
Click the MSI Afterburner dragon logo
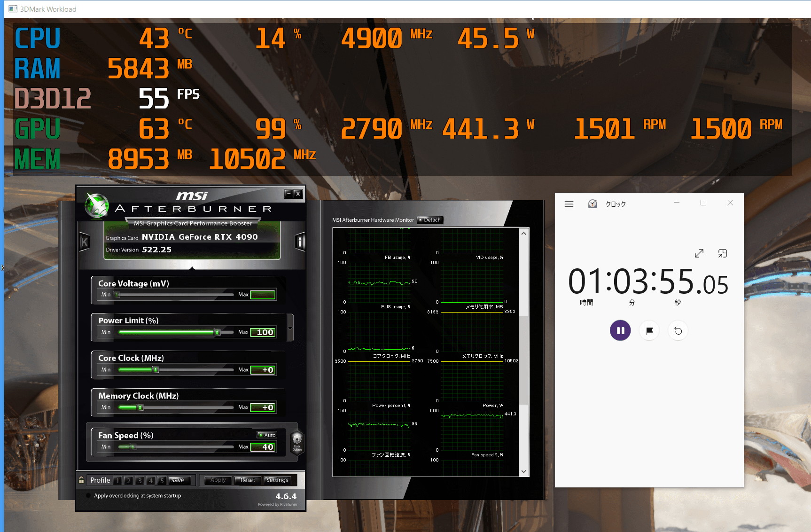pos(97,206)
